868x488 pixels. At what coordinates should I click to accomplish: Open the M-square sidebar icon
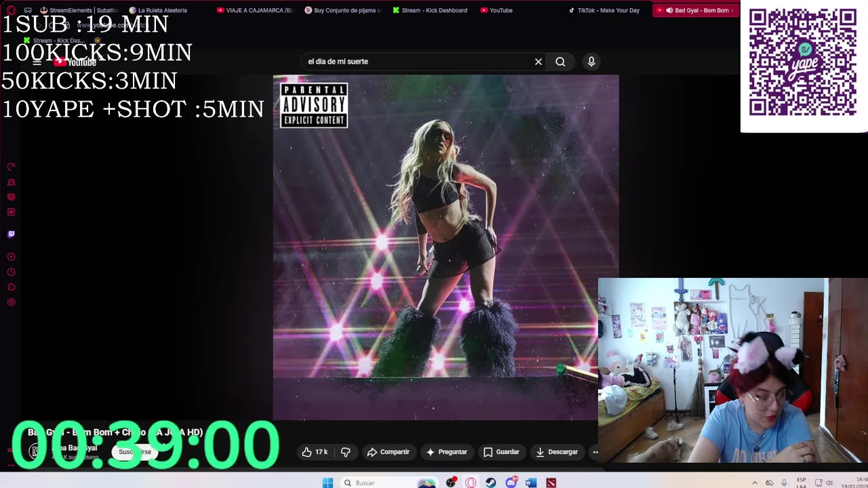coord(11,212)
